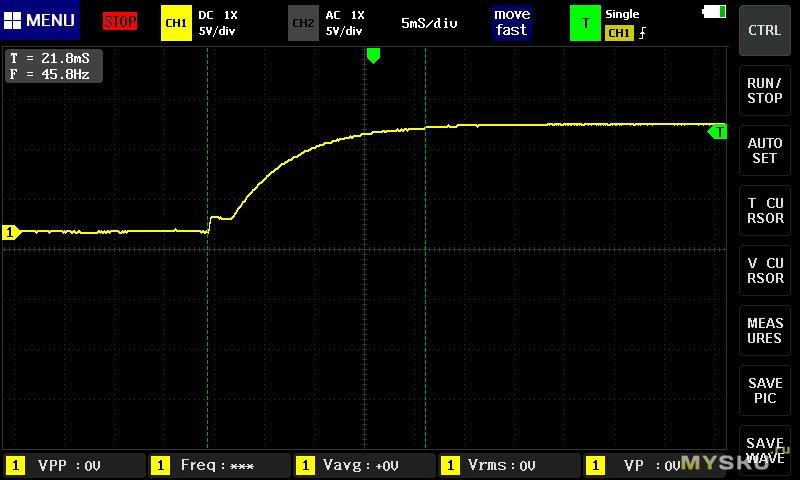This screenshot has width=800, height=480.
Task: Click the yellow channel 1 ground marker
Action: coord(11,232)
